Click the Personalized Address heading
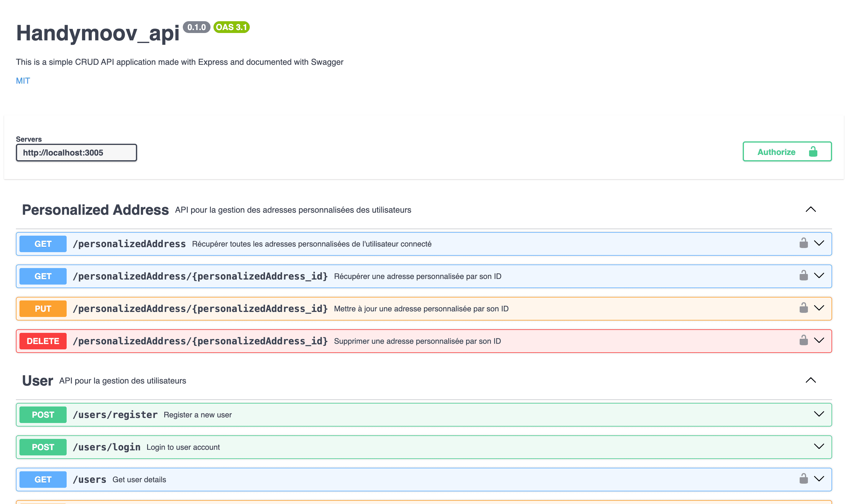Image resolution: width=848 pixels, height=504 pixels. point(96,210)
